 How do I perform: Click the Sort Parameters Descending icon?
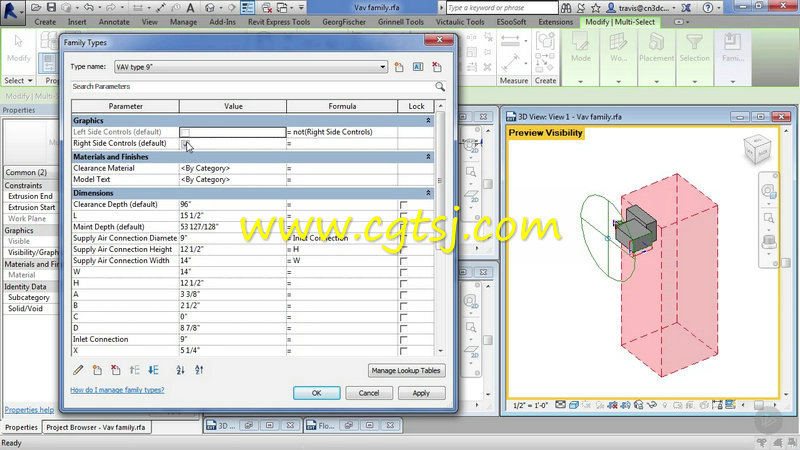pyautogui.click(x=199, y=370)
